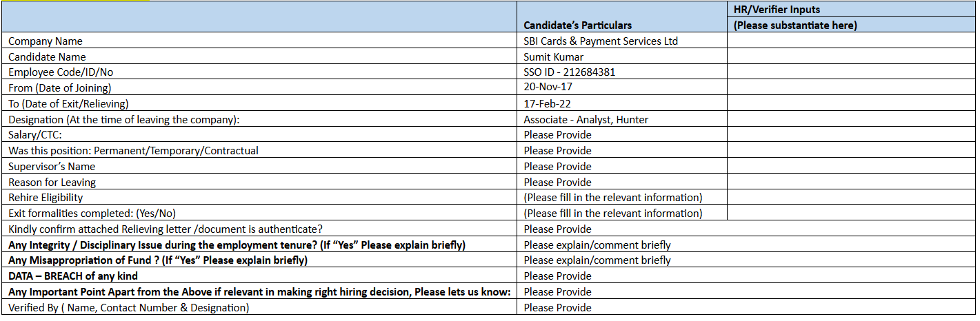Screen dimensions: 980x321
Task: Click the Any Misappropriation of Fund label
Action: click(x=158, y=260)
